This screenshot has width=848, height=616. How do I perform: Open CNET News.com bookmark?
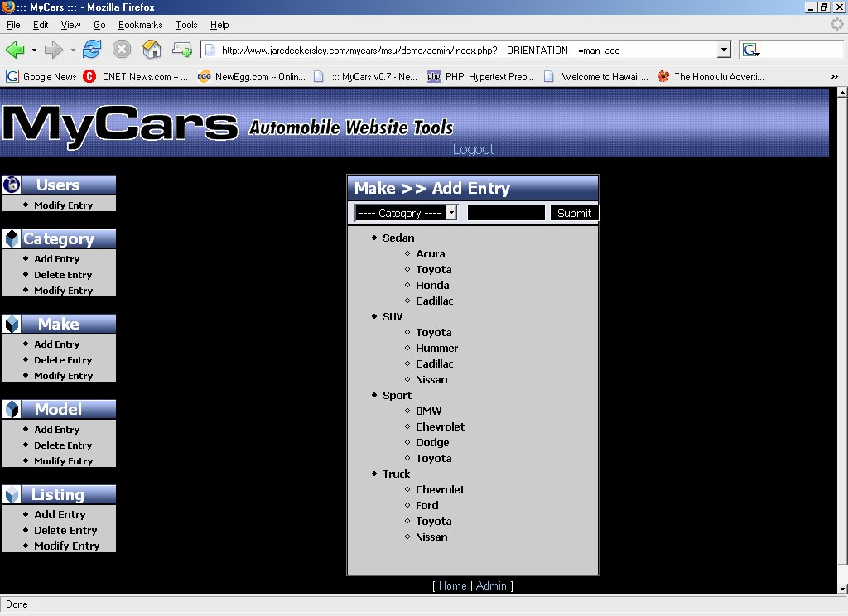tap(135, 77)
